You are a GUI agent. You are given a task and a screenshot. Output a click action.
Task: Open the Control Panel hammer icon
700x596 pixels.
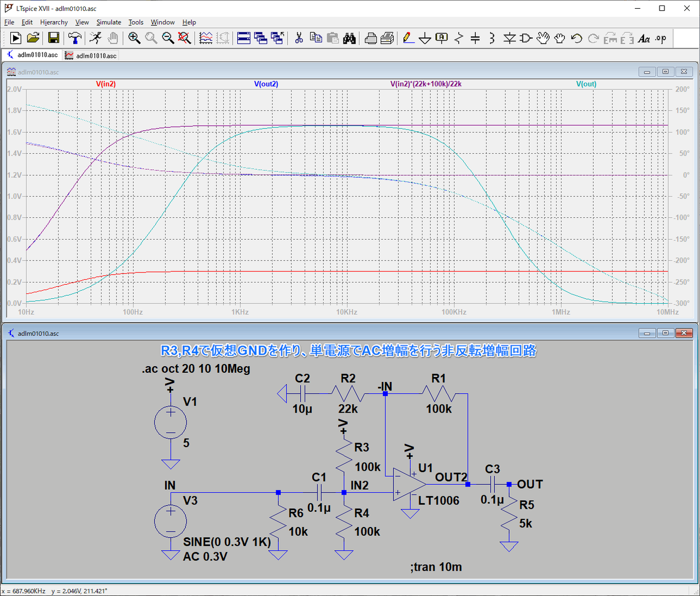pyautogui.click(x=75, y=38)
